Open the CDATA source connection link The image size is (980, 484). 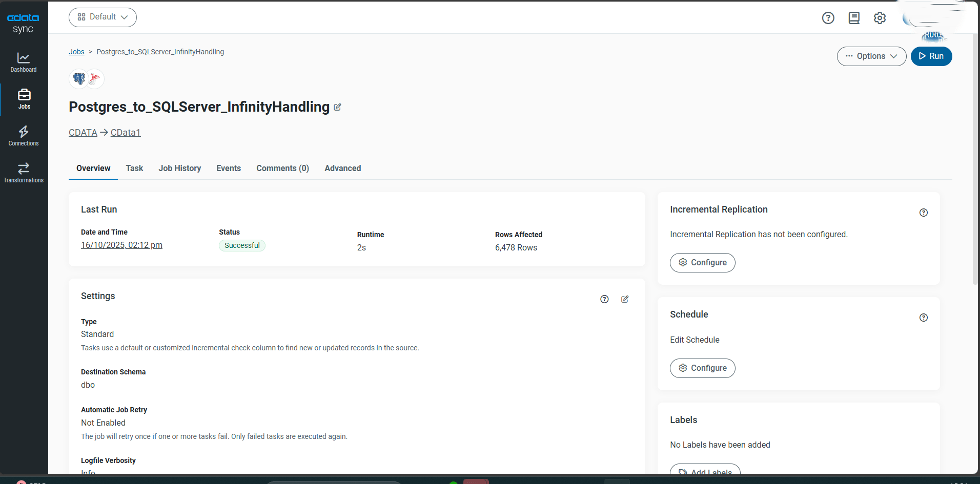(83, 133)
